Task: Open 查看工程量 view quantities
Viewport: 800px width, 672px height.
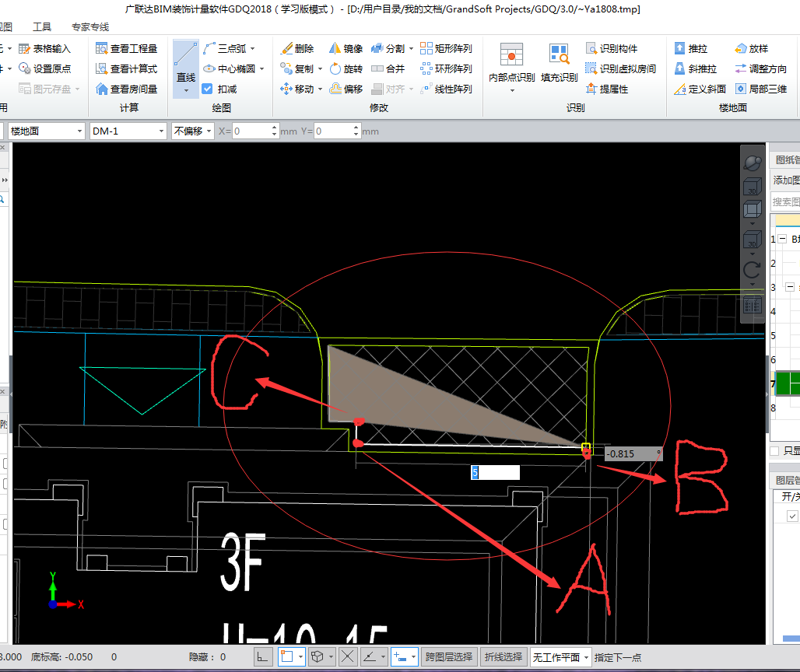Action: pyautogui.click(x=127, y=48)
